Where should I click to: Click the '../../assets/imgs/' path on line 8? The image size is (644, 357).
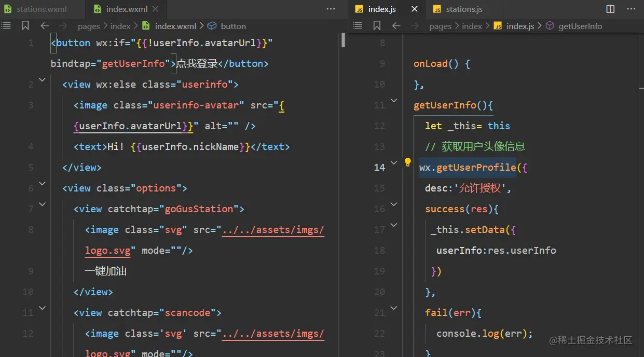coord(273,229)
